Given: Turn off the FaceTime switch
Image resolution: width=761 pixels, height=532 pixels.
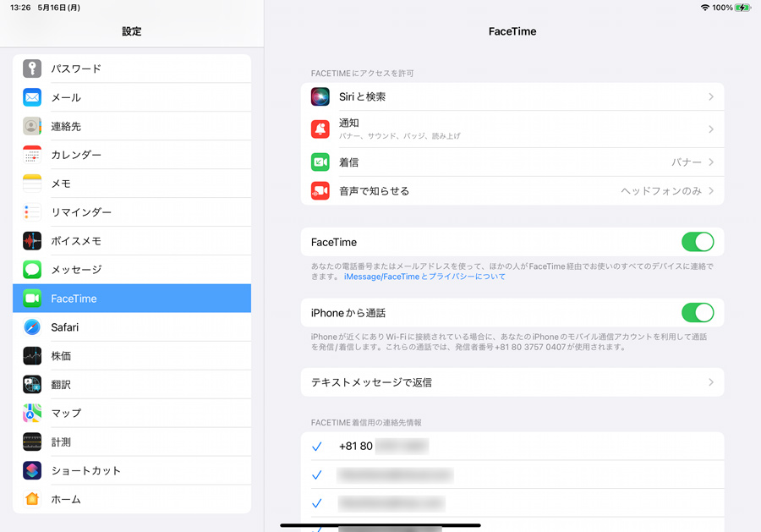Looking at the screenshot, I should (698, 242).
